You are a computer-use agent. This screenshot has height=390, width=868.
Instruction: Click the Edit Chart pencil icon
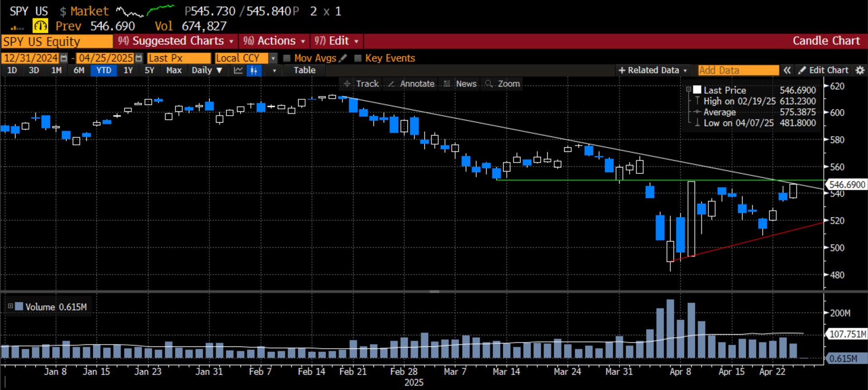pos(802,70)
